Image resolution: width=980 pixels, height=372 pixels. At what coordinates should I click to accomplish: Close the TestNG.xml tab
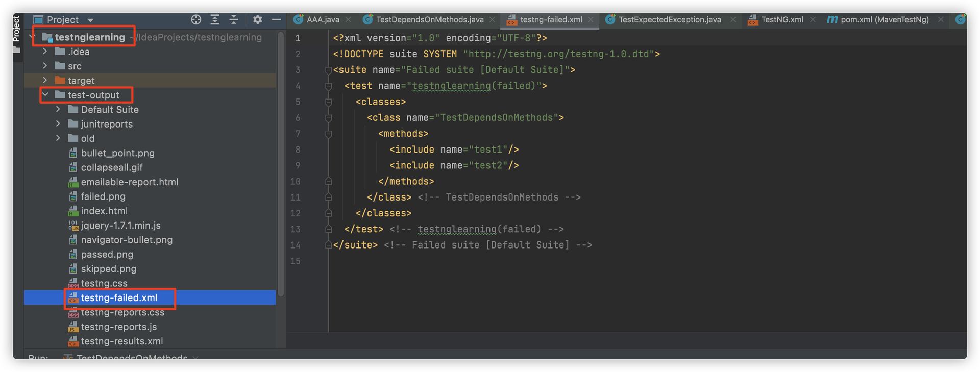[x=813, y=19]
